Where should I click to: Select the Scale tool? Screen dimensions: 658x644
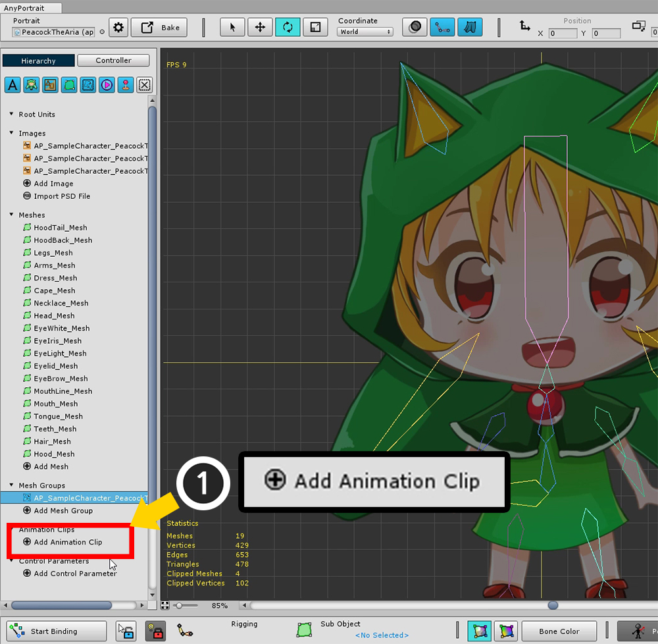pyautogui.click(x=315, y=28)
